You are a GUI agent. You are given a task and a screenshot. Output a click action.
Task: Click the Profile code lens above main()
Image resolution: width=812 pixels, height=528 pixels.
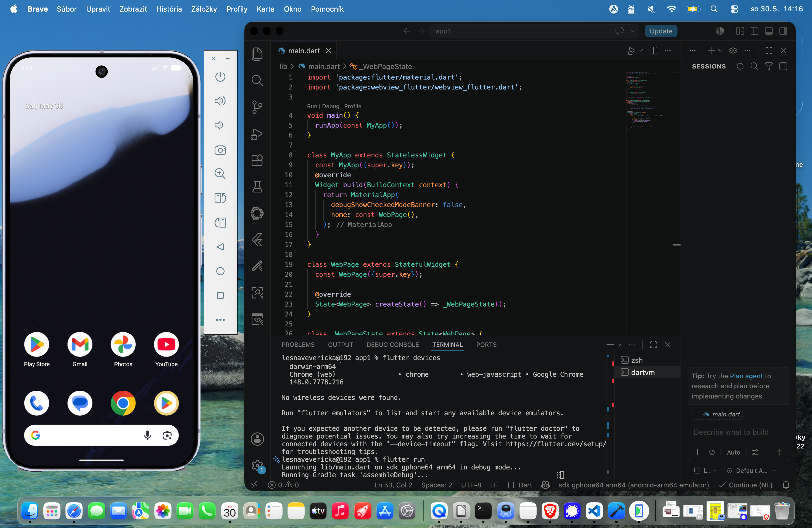tap(353, 106)
